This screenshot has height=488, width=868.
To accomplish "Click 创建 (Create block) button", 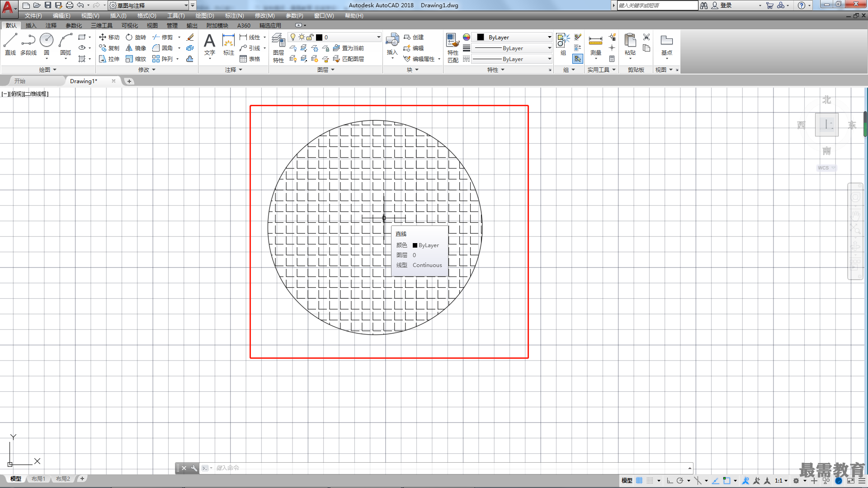I will coord(414,37).
